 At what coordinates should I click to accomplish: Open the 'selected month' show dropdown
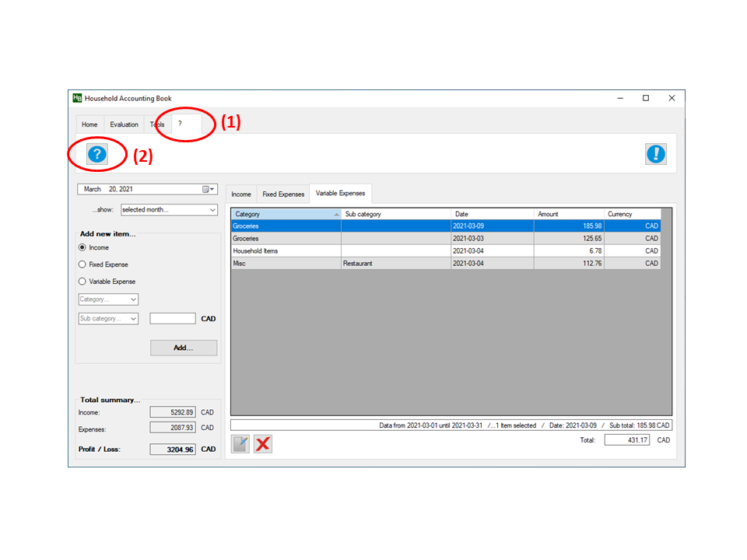tap(169, 209)
